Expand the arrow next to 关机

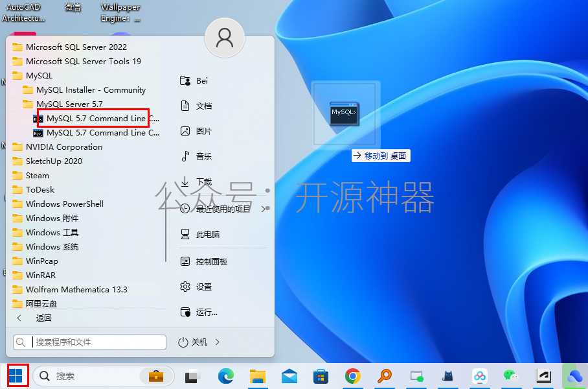click(x=218, y=342)
